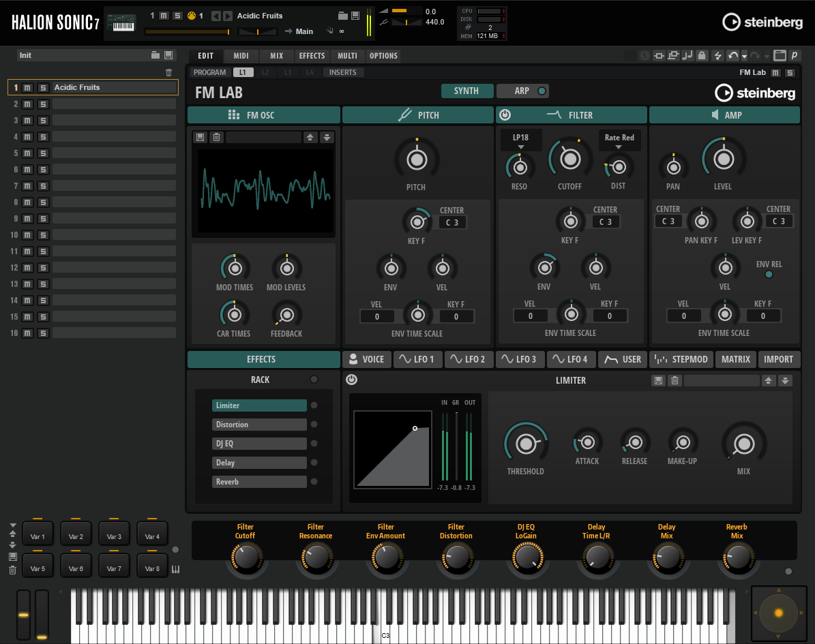This screenshot has width=815, height=644.
Task: Click the INSERTS button
Action: click(342, 72)
